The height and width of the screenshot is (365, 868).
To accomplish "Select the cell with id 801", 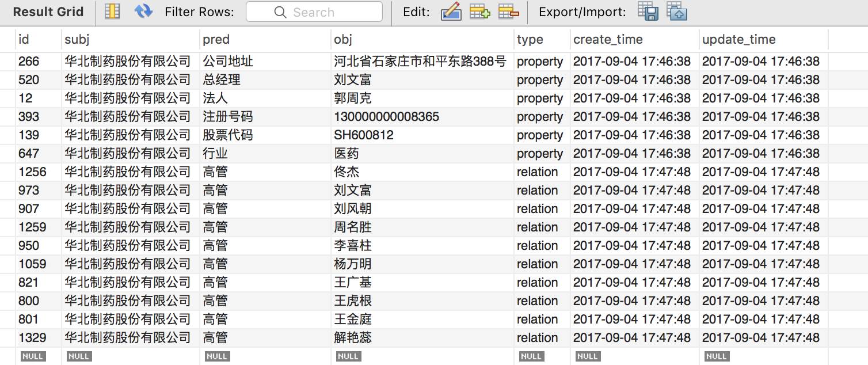I will coord(38,320).
